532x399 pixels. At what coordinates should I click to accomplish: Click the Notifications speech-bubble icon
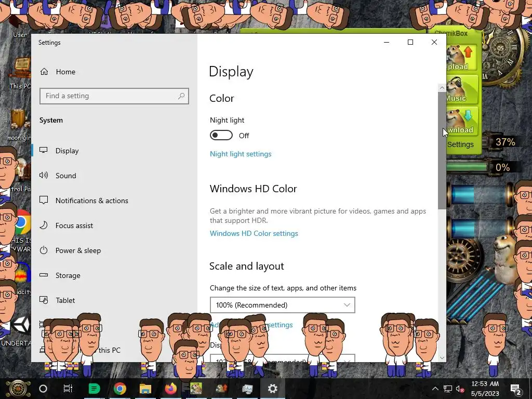[x=44, y=200]
